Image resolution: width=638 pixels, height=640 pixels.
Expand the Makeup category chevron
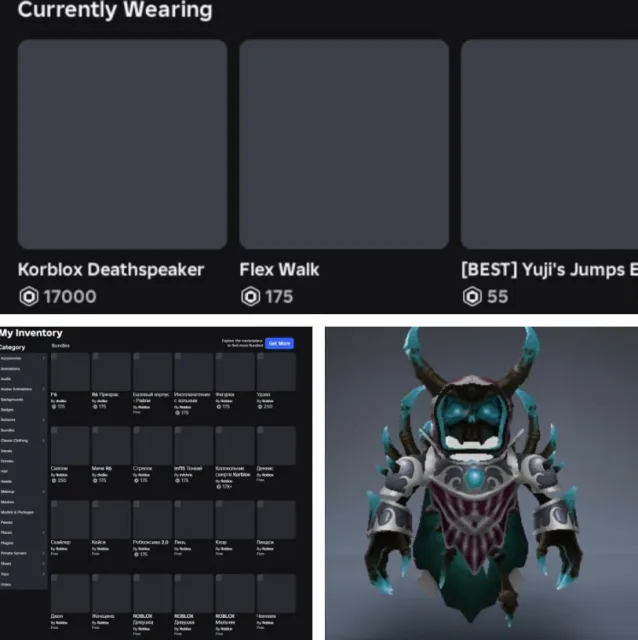tap(44, 492)
